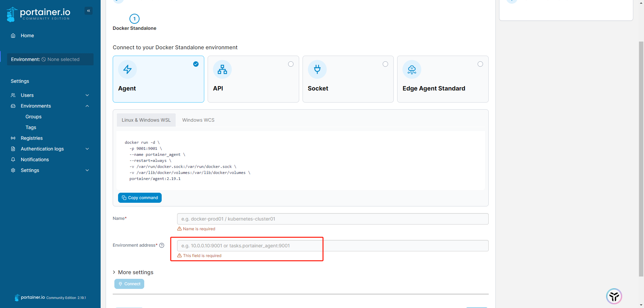Select the API radio button
Screen dimensions: 644x308
click(x=291, y=64)
